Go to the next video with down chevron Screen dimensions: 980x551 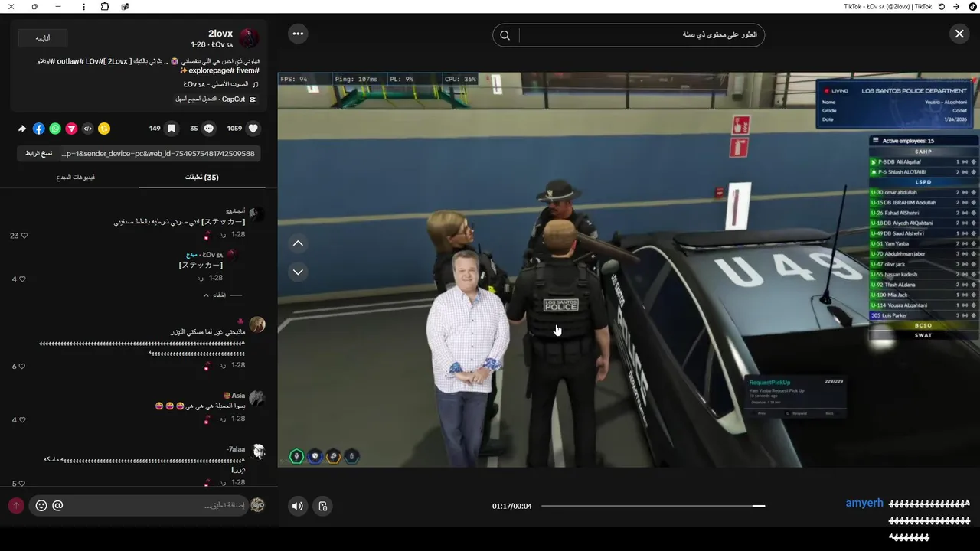coord(298,272)
